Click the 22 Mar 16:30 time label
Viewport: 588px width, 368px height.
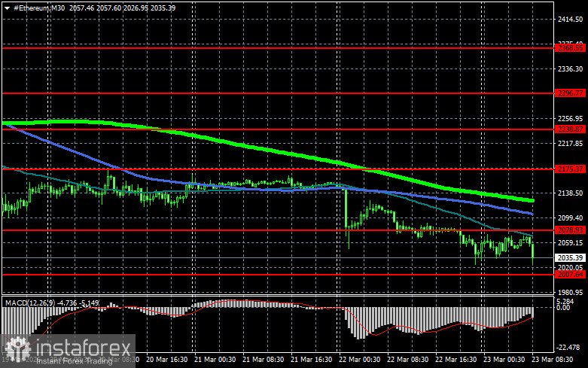[x=455, y=360]
